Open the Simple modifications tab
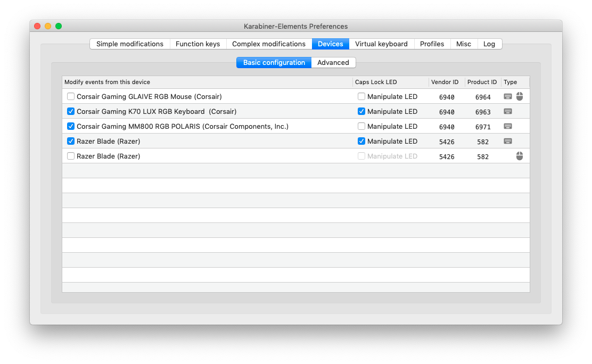Screen dimensions: 592x364 pyautogui.click(x=130, y=44)
